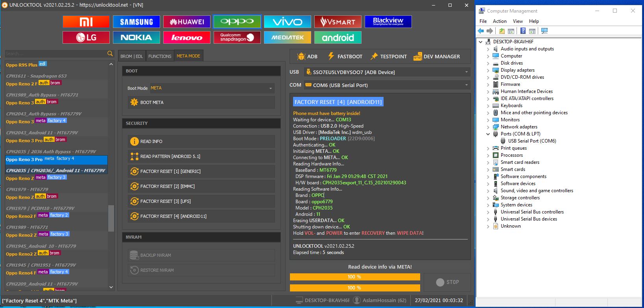Select the Xiaomi Mi brand logo

pos(86,22)
